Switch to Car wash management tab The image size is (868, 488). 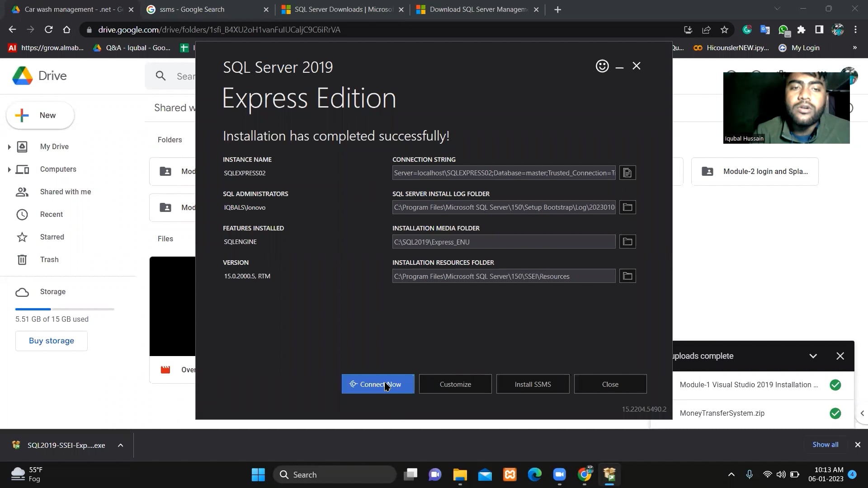73,9
